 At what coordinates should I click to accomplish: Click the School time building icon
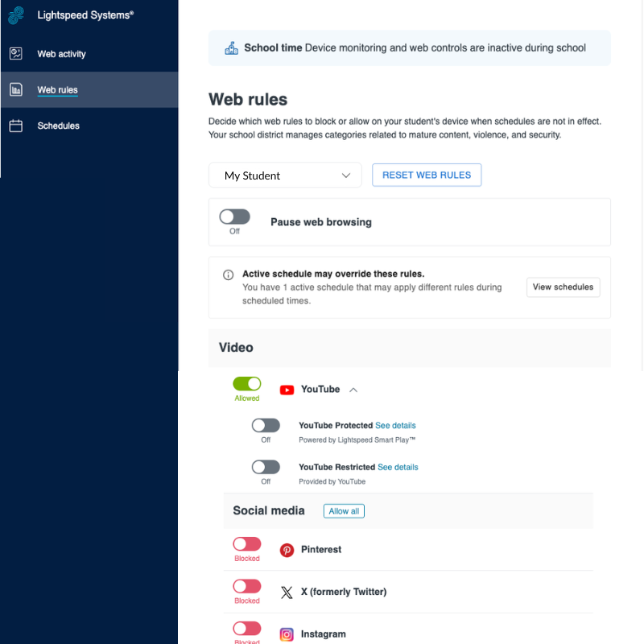231,48
